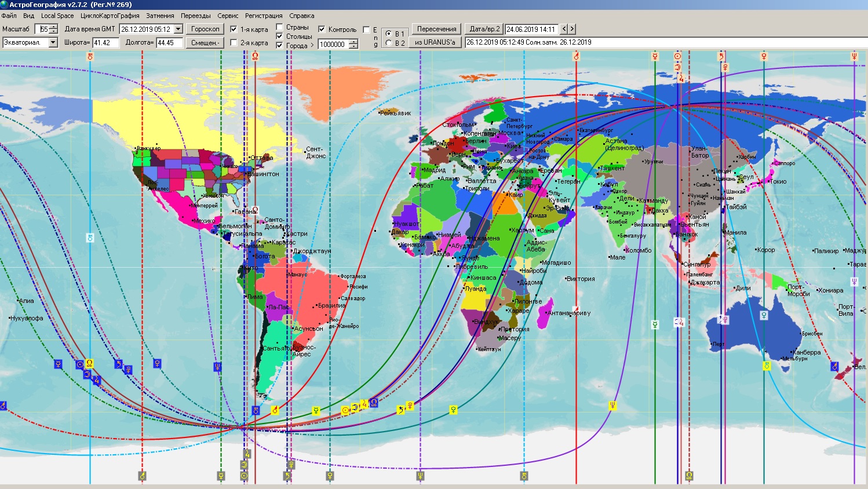Uncheck the Контроль checkbox
Viewport: 868px width, 489px height.
tap(322, 30)
